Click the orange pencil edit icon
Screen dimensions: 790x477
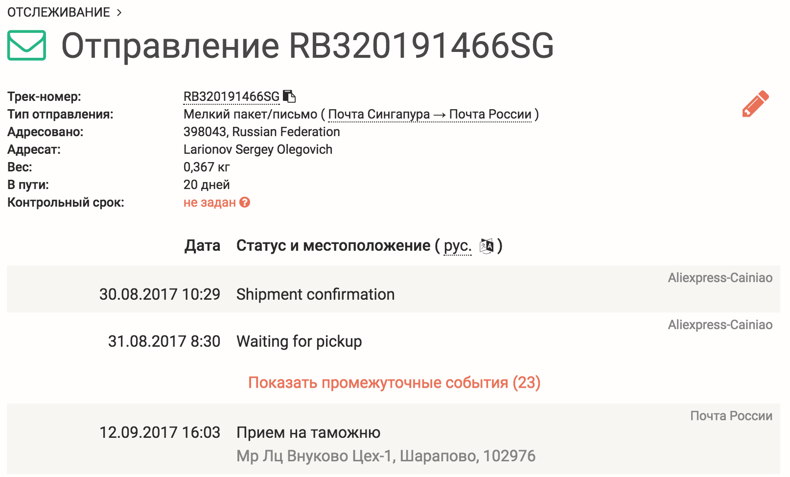tap(755, 104)
